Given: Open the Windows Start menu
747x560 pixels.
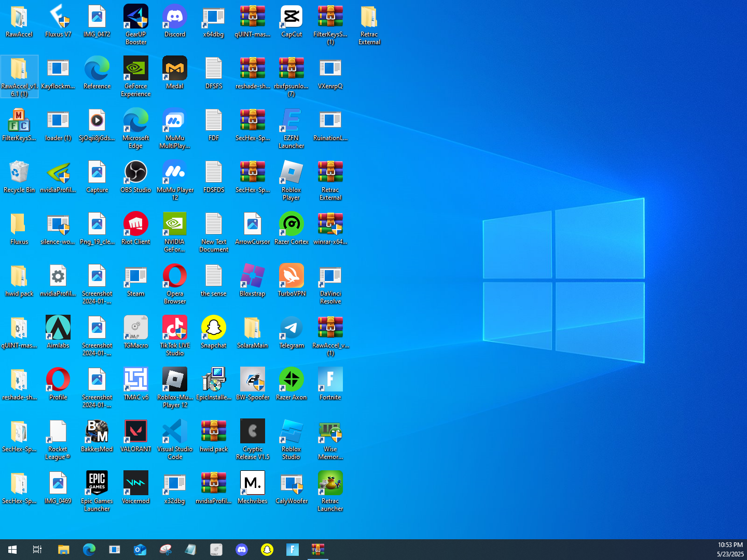Looking at the screenshot, I should pos(12,550).
